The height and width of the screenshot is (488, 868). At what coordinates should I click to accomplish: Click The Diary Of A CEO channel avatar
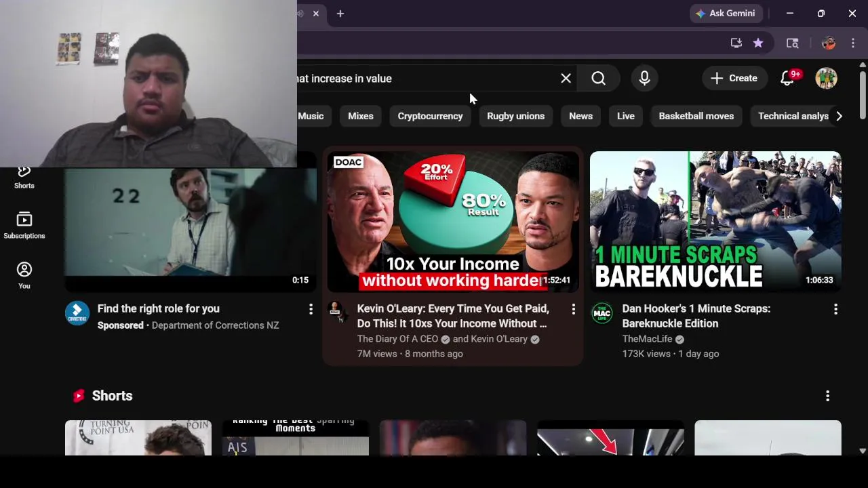pyautogui.click(x=335, y=310)
